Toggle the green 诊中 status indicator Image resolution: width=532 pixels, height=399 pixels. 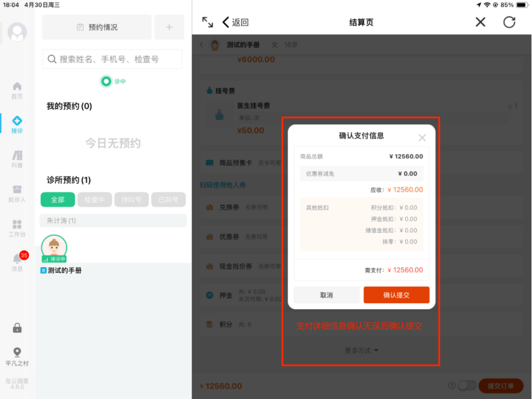click(x=107, y=81)
